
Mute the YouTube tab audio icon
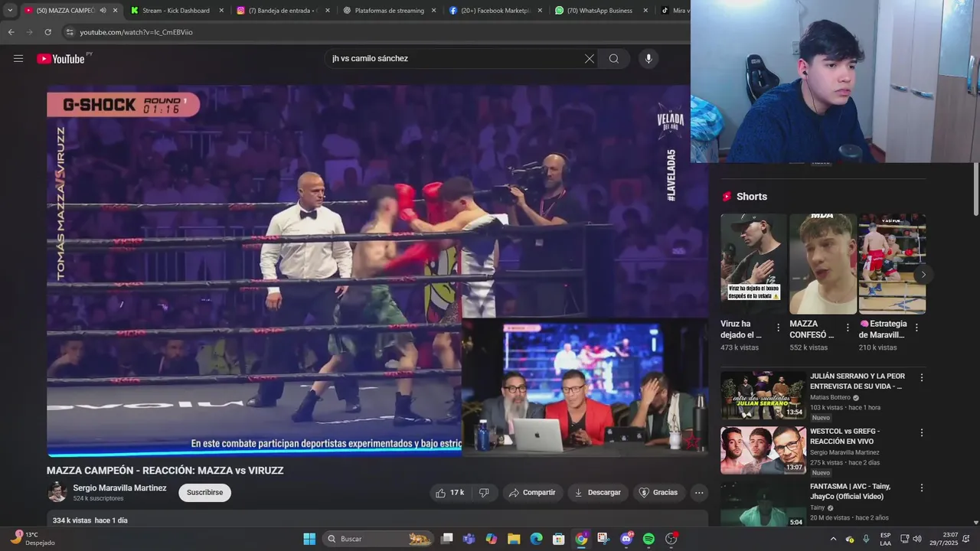pyautogui.click(x=103, y=11)
